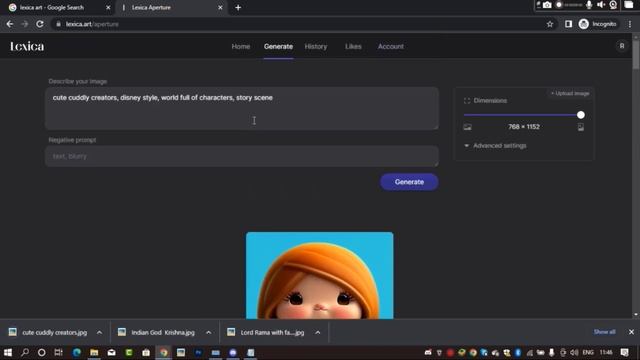The image size is (640, 360).
Task: Open Photoshop from the taskbar
Action: (x=198, y=352)
